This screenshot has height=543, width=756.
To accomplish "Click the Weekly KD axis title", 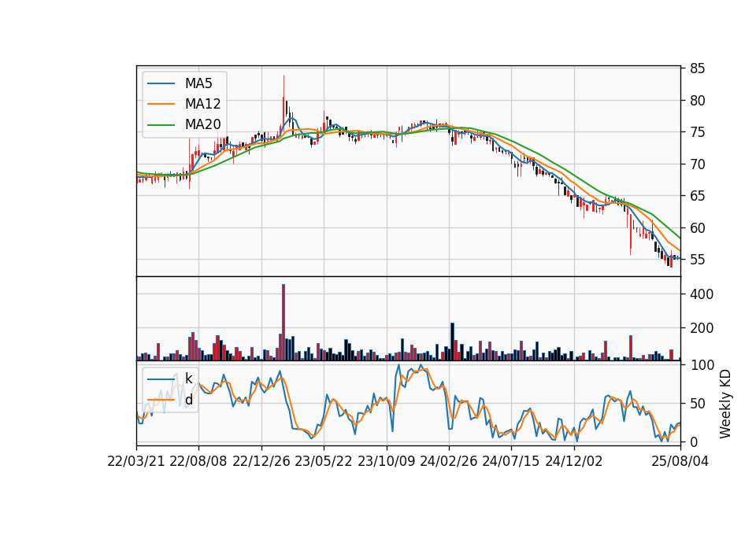I will [725, 404].
